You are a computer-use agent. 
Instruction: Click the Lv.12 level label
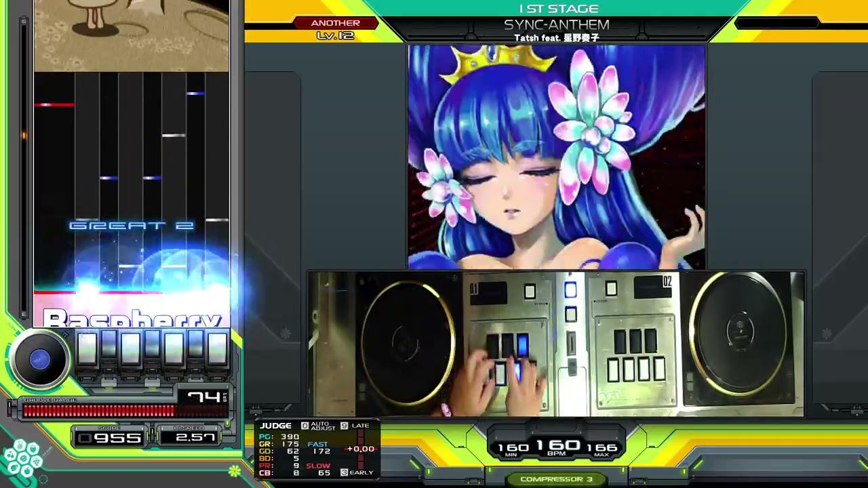tap(336, 35)
